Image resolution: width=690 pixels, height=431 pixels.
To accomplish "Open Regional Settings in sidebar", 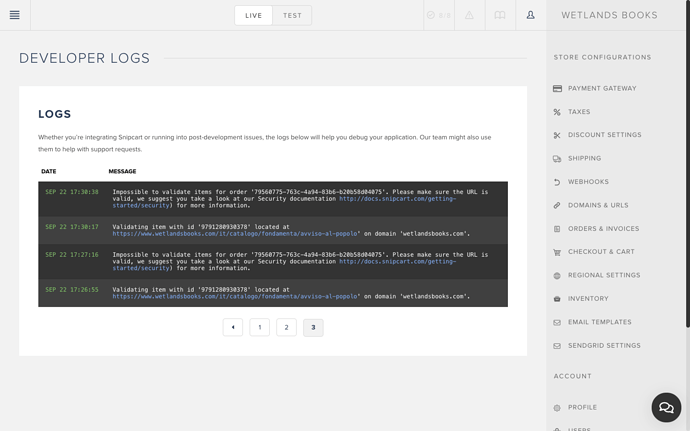I will (x=604, y=275).
